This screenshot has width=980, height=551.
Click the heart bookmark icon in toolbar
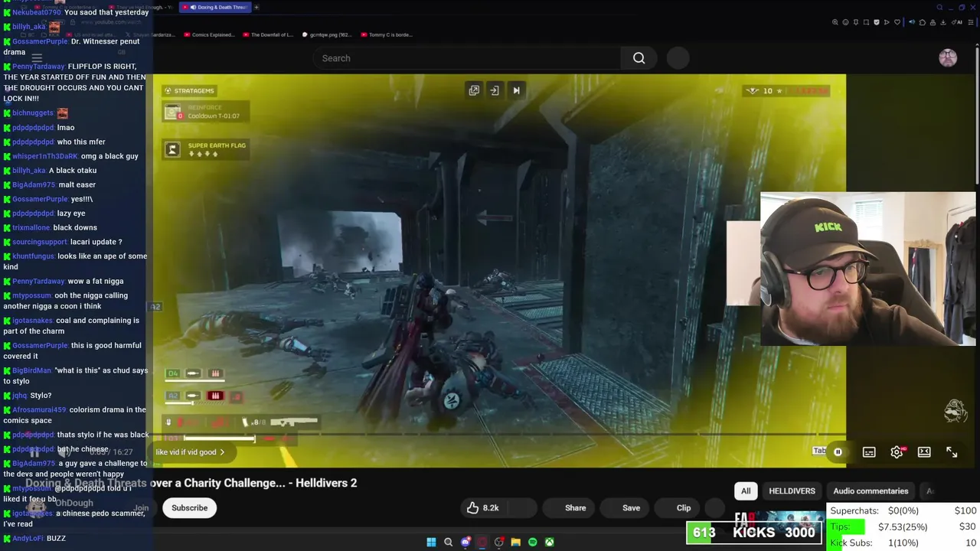click(x=897, y=22)
